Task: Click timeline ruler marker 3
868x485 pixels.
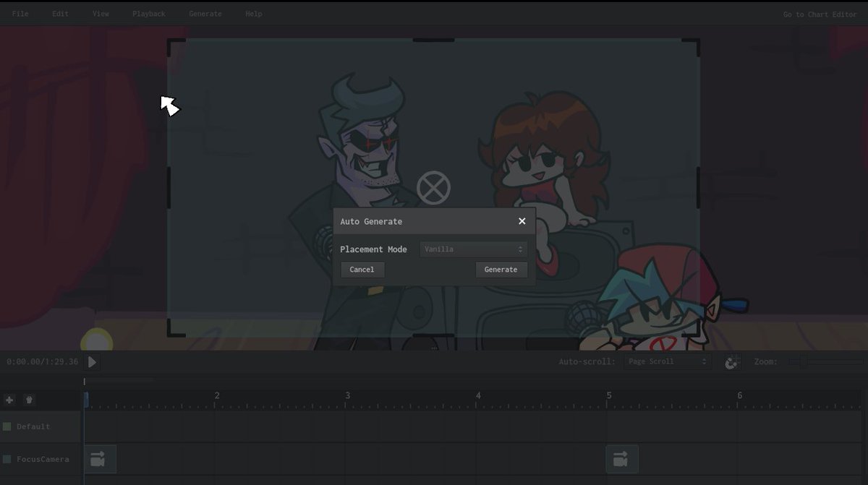Action: (x=348, y=395)
